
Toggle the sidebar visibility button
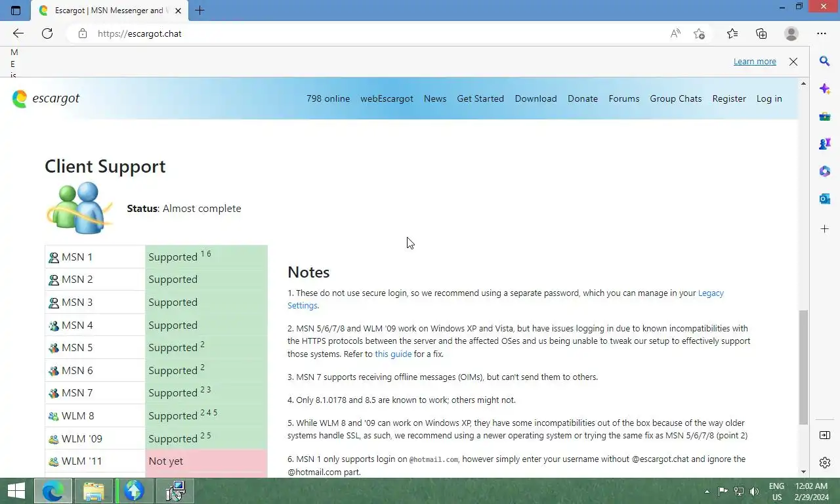coord(825,435)
